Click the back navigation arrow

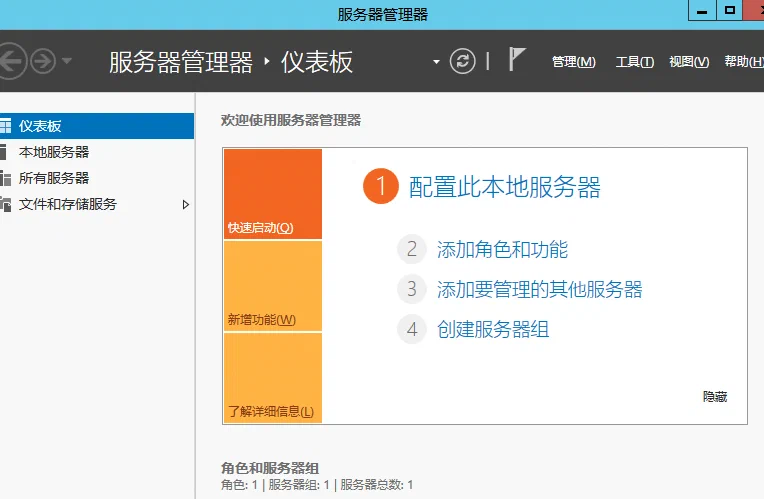12,61
